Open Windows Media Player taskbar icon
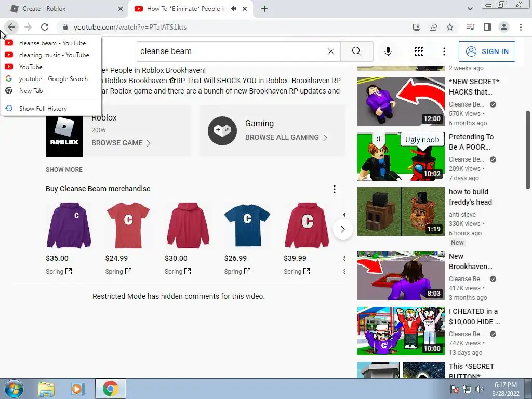Viewport: 532px width, 399px height. point(77,389)
